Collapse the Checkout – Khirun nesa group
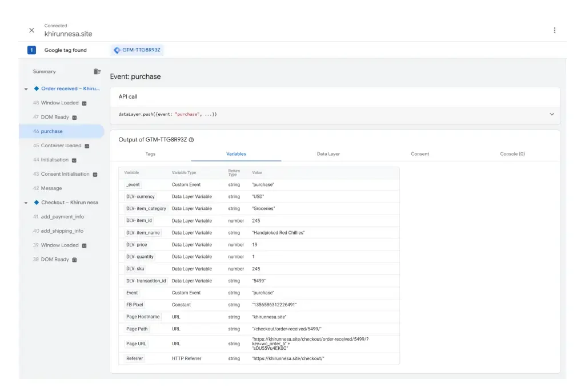 tap(26, 203)
